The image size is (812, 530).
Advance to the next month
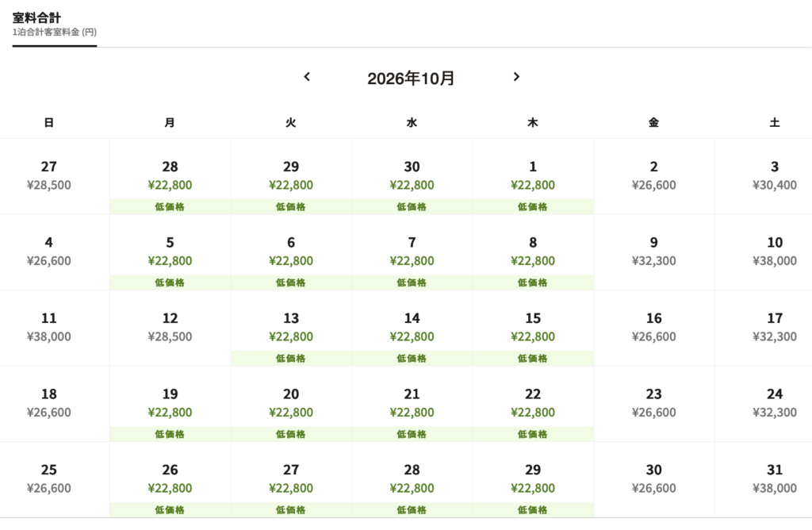click(516, 77)
